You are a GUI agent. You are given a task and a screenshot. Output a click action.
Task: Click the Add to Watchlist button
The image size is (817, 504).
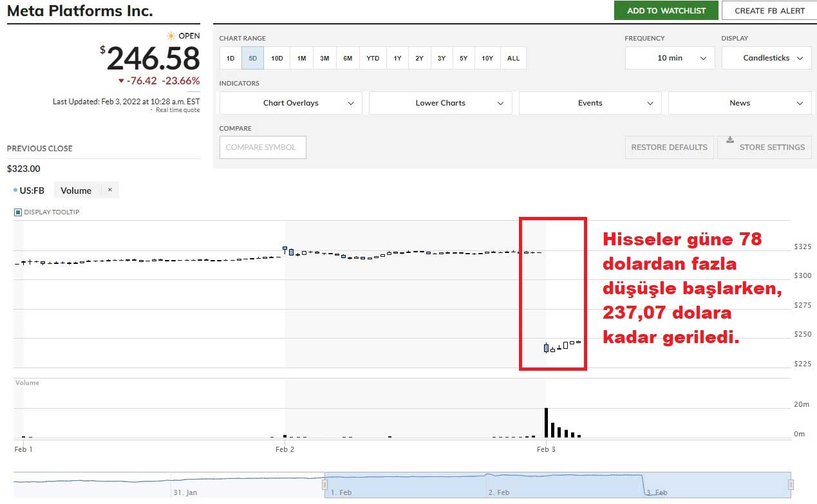pos(666,10)
